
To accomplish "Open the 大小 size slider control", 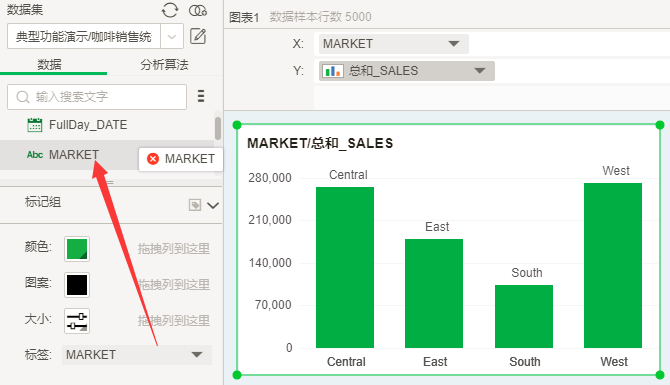I will pos(77,321).
